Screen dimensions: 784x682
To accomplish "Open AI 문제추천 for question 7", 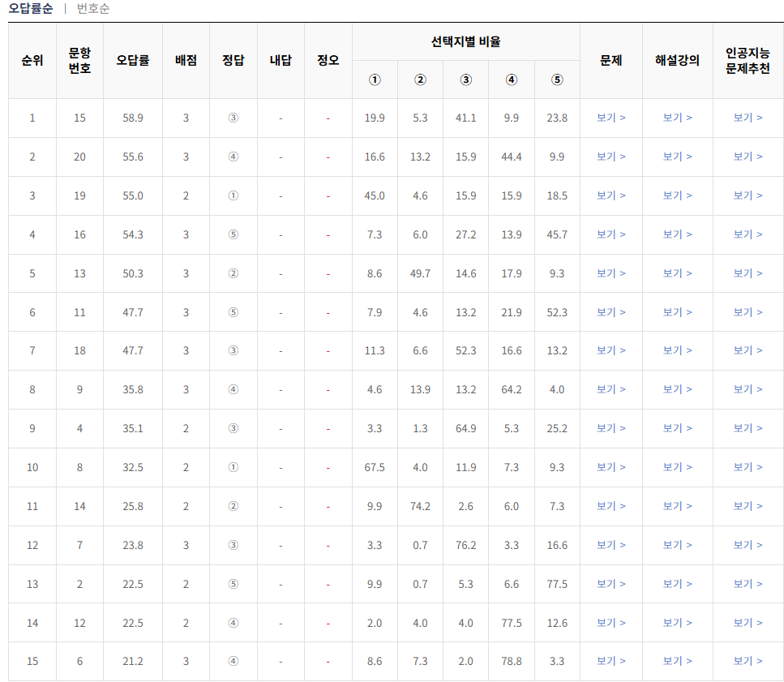I will pos(747,545).
